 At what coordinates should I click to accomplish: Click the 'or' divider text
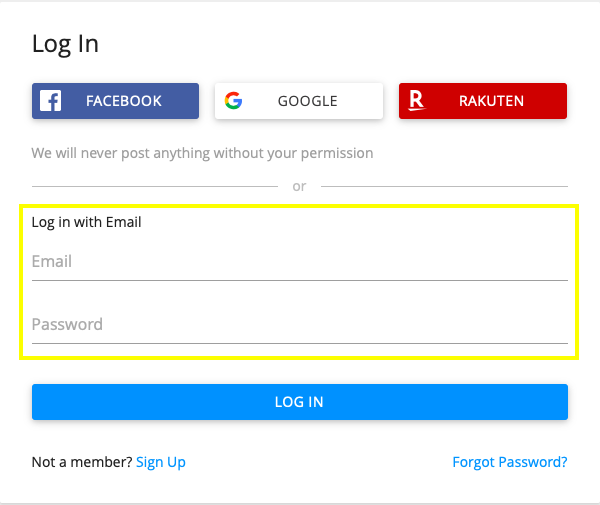(x=299, y=187)
